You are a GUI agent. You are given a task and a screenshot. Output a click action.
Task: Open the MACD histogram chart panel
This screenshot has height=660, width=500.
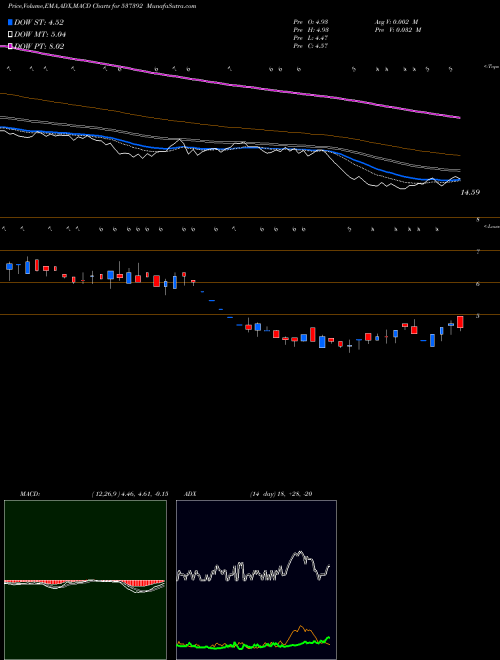[x=85, y=580]
